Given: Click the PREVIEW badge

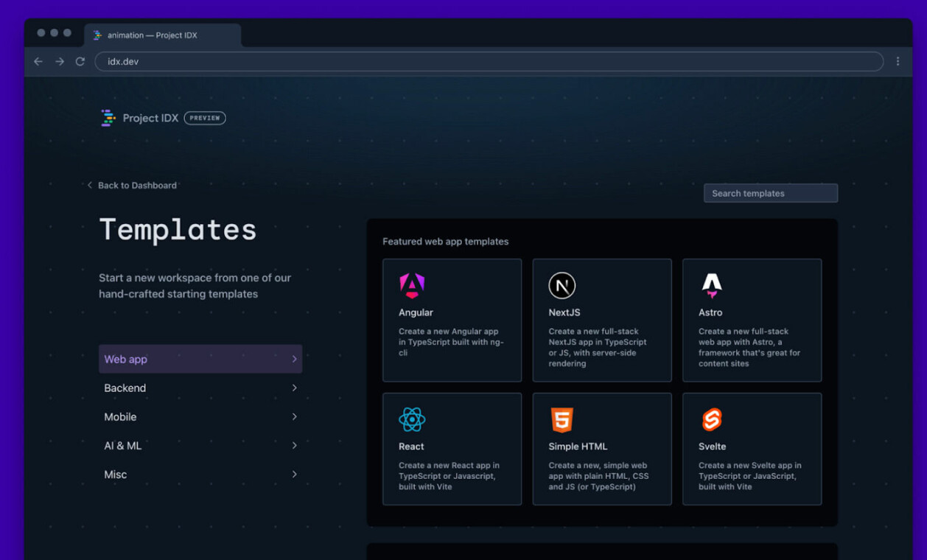Looking at the screenshot, I should click(205, 118).
